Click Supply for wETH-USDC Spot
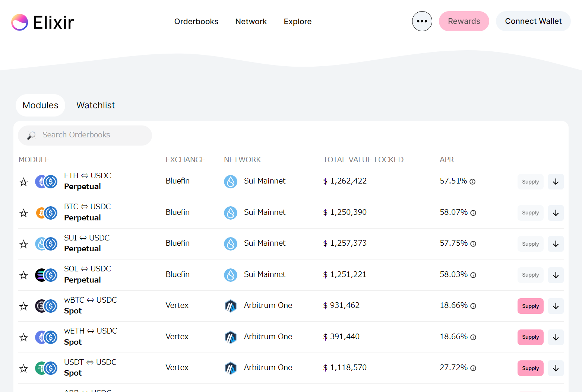 pos(530,337)
